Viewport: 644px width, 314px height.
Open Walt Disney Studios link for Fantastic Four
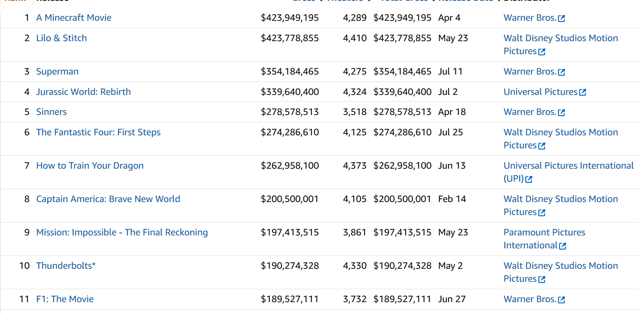tap(561, 139)
